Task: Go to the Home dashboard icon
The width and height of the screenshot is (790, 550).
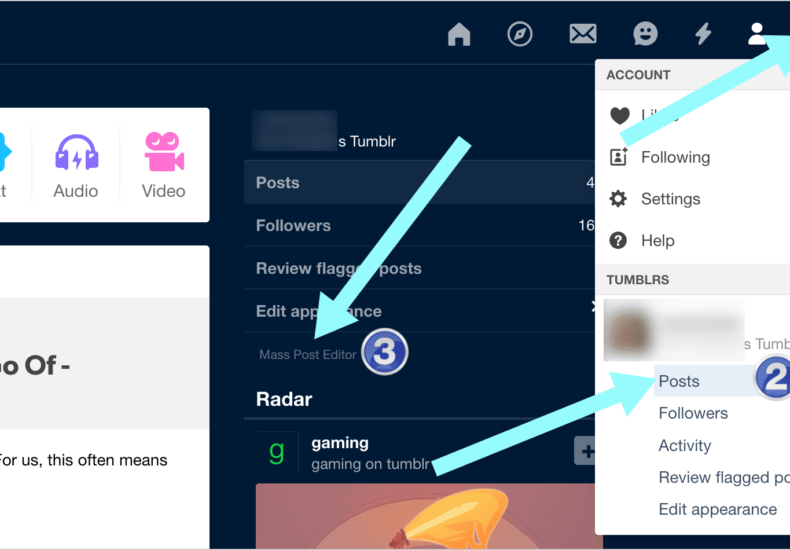Action: coord(459,34)
